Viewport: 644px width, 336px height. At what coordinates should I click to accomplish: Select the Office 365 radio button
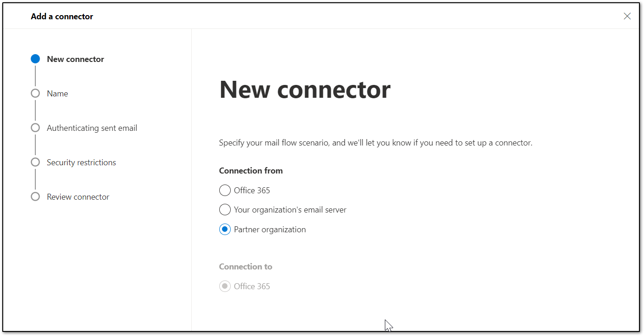(225, 190)
